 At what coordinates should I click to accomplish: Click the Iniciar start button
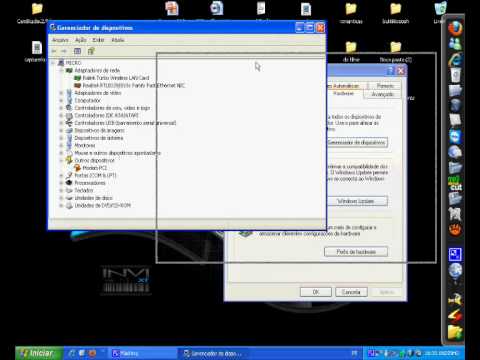[x=39, y=353]
